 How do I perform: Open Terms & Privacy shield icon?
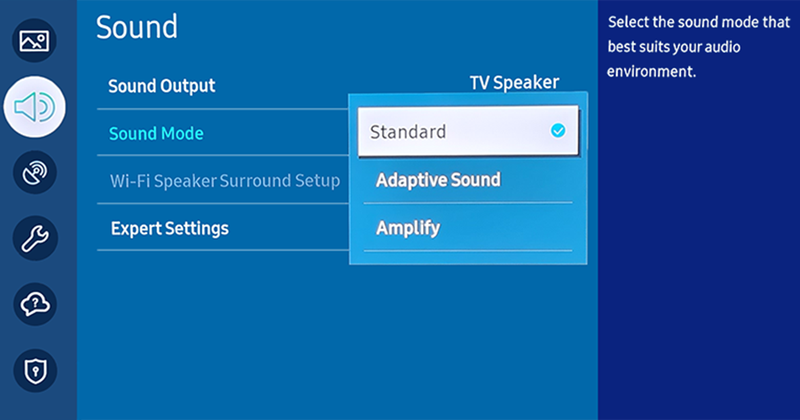35,368
